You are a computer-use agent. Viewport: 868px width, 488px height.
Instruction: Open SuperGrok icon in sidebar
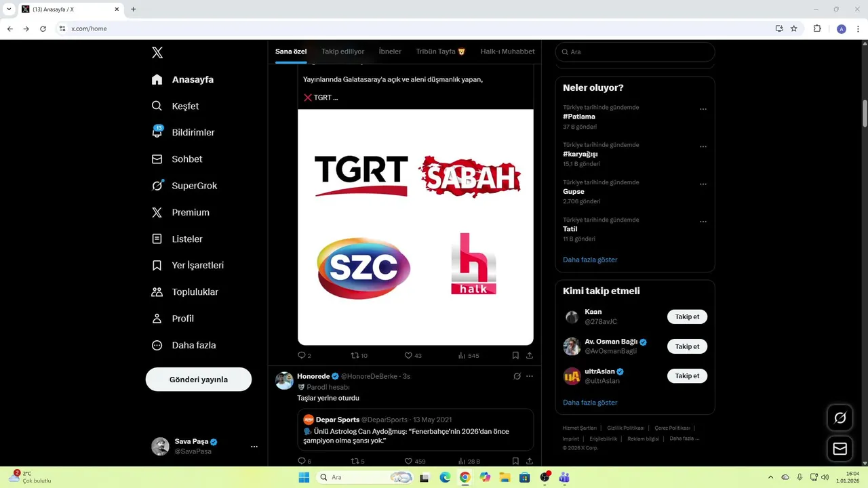(157, 186)
